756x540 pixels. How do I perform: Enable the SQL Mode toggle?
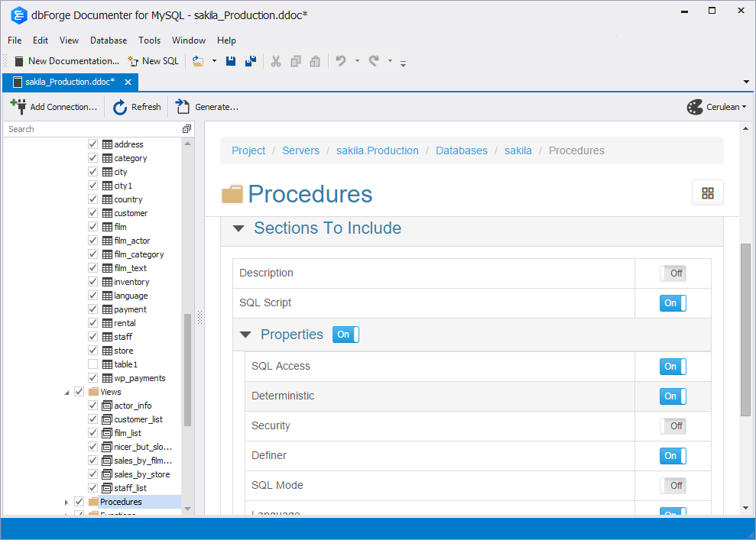tap(673, 486)
